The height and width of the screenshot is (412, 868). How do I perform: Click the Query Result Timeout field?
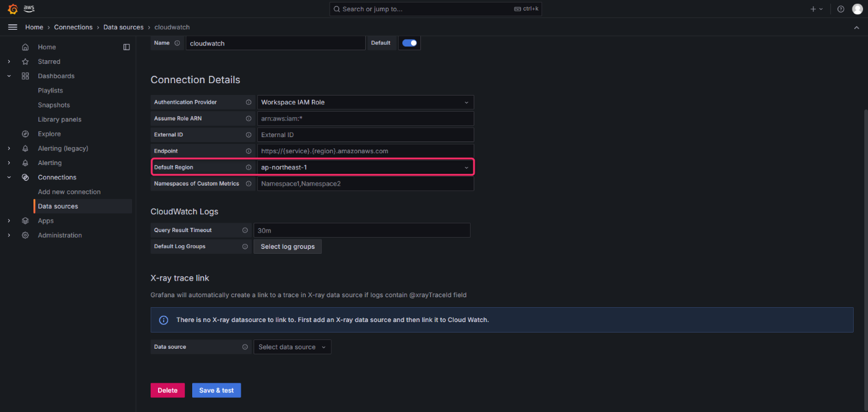[361, 230]
